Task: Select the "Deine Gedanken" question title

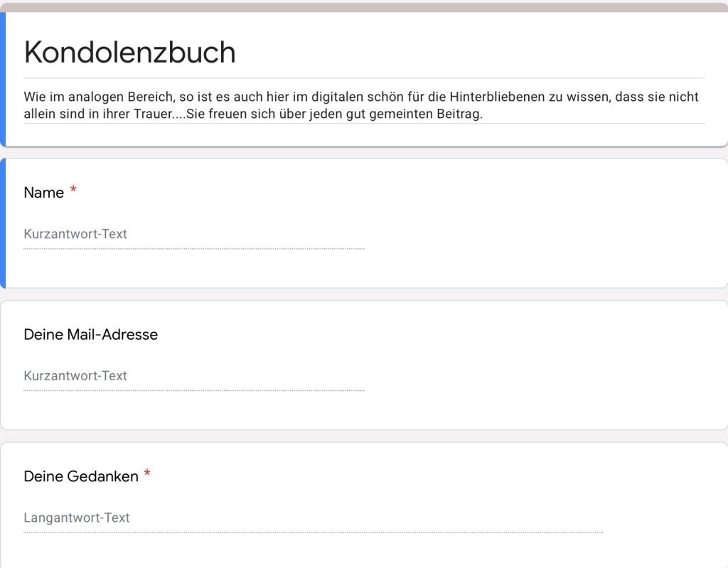Action: tap(81, 476)
